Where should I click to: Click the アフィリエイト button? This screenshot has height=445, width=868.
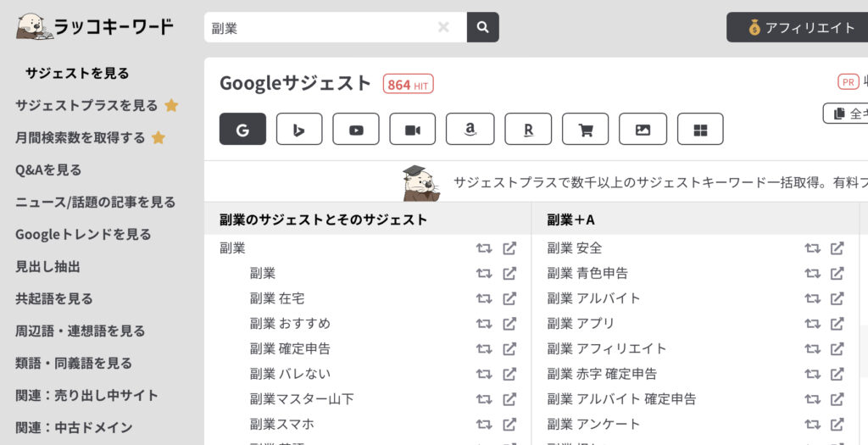[797, 27]
